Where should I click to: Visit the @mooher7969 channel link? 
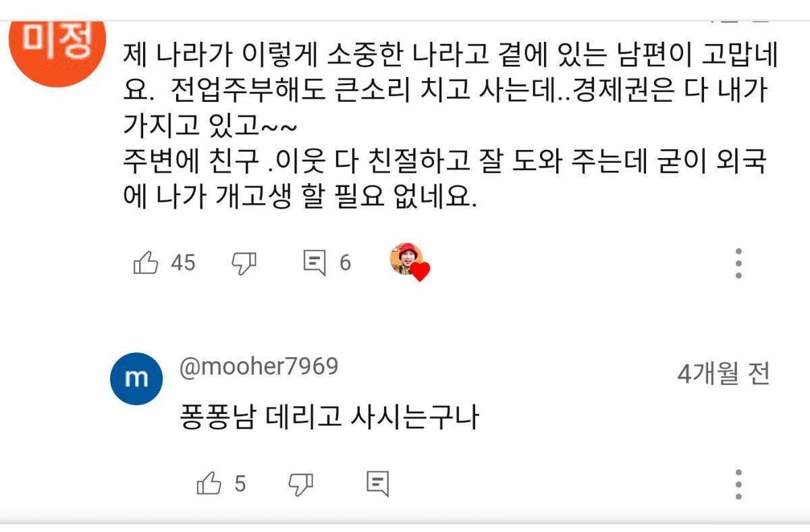(x=259, y=367)
